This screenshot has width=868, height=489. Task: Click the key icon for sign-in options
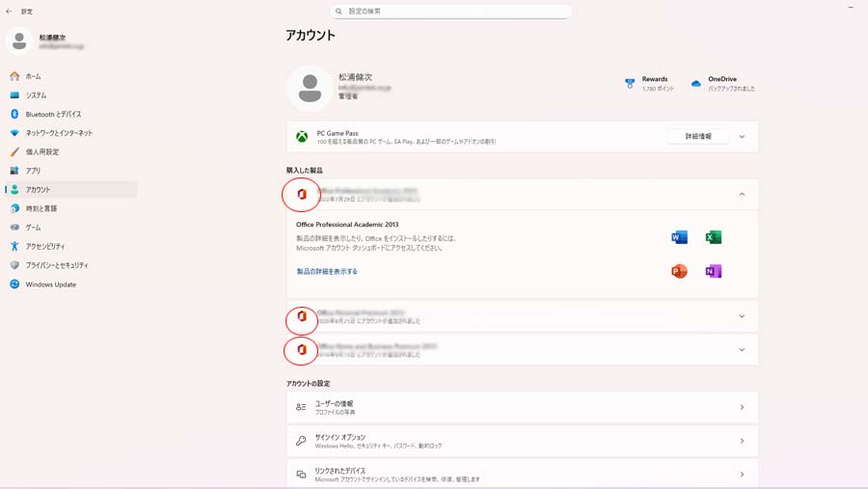pos(301,441)
